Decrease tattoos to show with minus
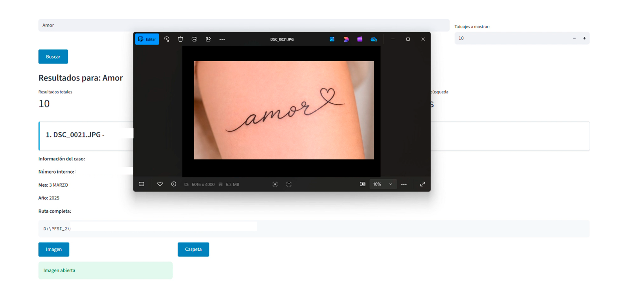Image resolution: width=644 pixels, height=305 pixels. click(x=574, y=38)
